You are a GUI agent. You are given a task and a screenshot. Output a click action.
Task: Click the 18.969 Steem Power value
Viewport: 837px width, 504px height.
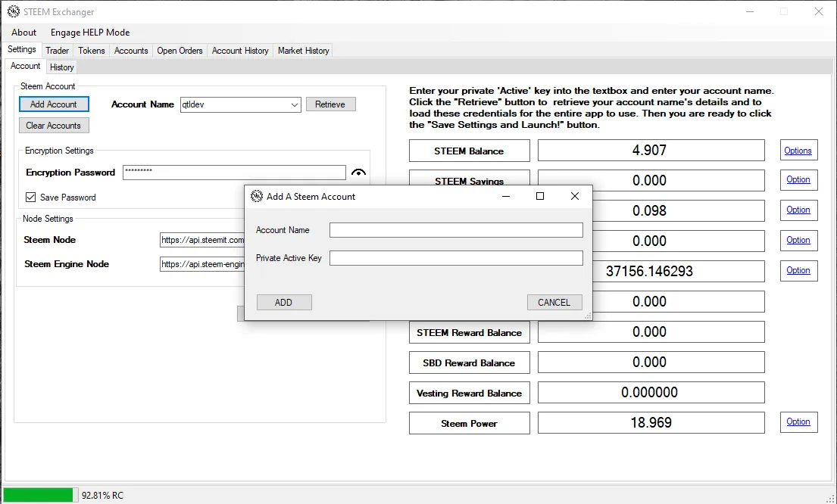651,423
